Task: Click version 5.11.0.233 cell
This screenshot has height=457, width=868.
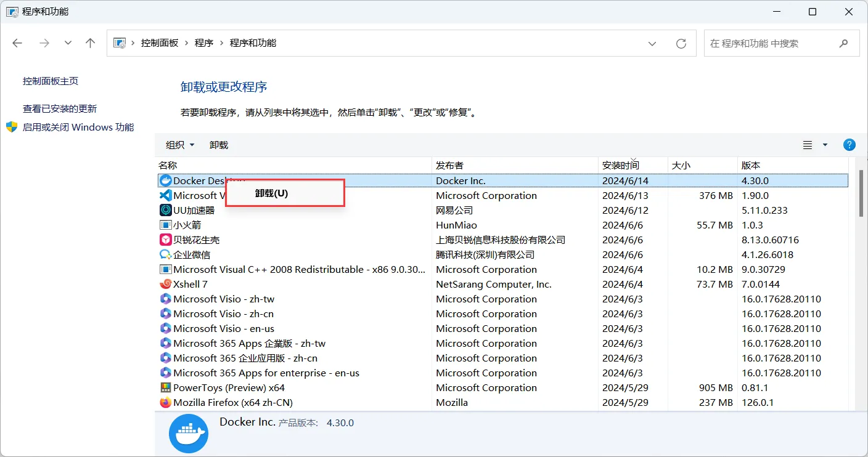Action: pos(764,210)
